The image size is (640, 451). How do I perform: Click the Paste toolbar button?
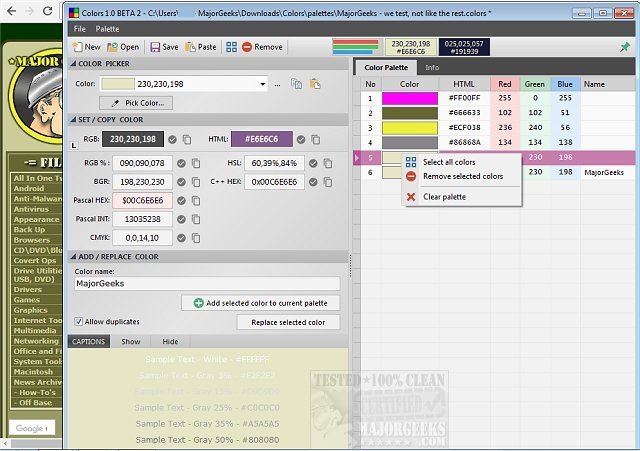[x=201, y=47]
